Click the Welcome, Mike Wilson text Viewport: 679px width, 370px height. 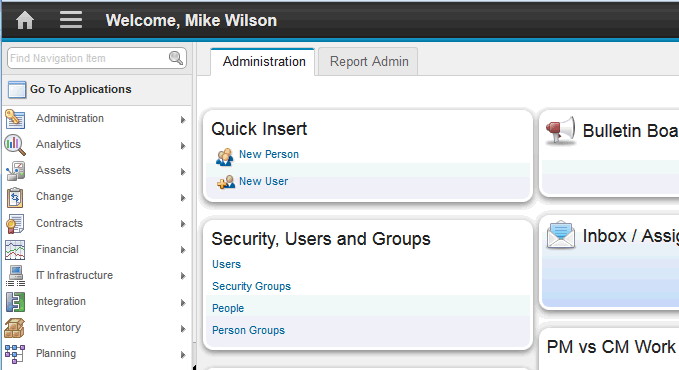point(191,20)
